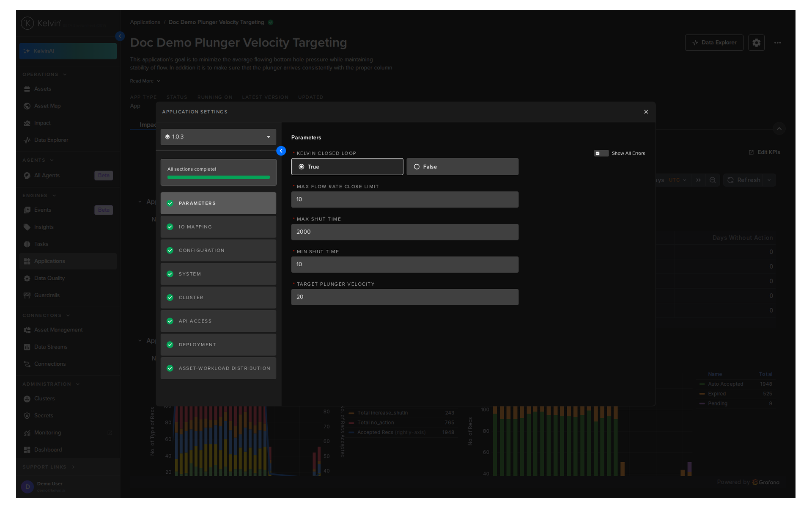Image resolution: width=812 pixels, height=508 pixels.
Task: Open the IO Mapping section
Action: [x=218, y=227]
